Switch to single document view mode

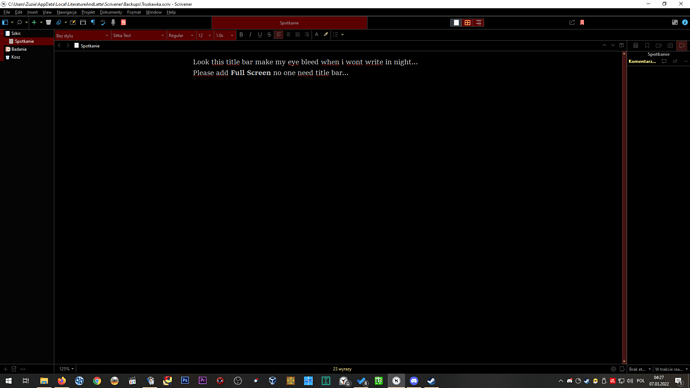(456, 22)
